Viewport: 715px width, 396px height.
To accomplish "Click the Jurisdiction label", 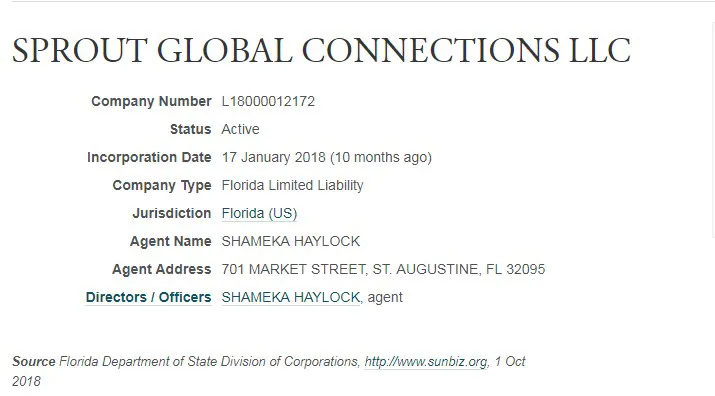I will tap(172, 214).
